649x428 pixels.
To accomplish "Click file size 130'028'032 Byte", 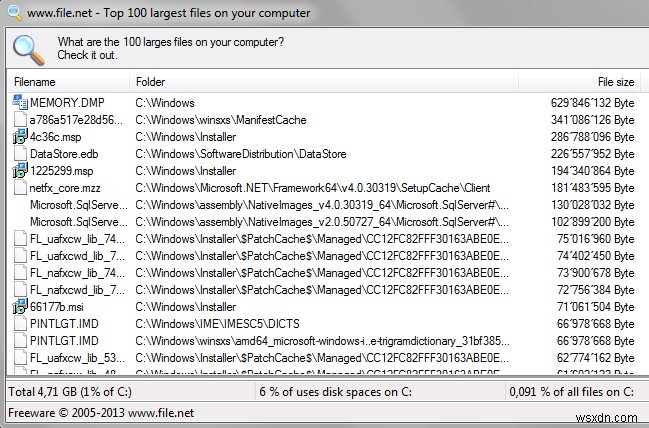I will (x=592, y=205).
